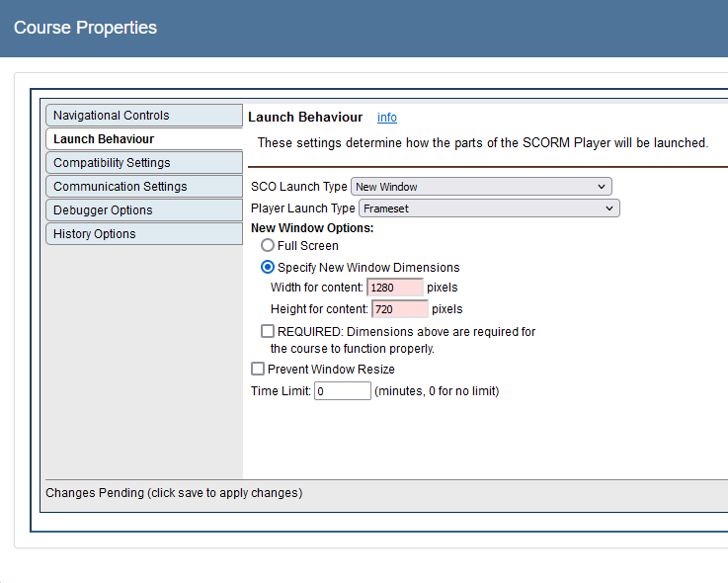Click the Launch Behaviour section heading
728x583 pixels.
coord(305,117)
